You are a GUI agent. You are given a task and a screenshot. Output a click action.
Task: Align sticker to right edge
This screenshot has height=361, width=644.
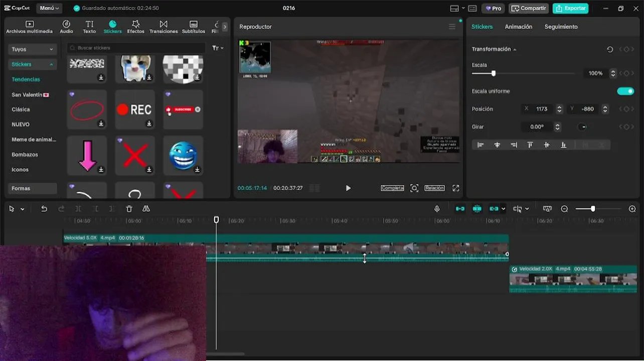tap(514, 145)
